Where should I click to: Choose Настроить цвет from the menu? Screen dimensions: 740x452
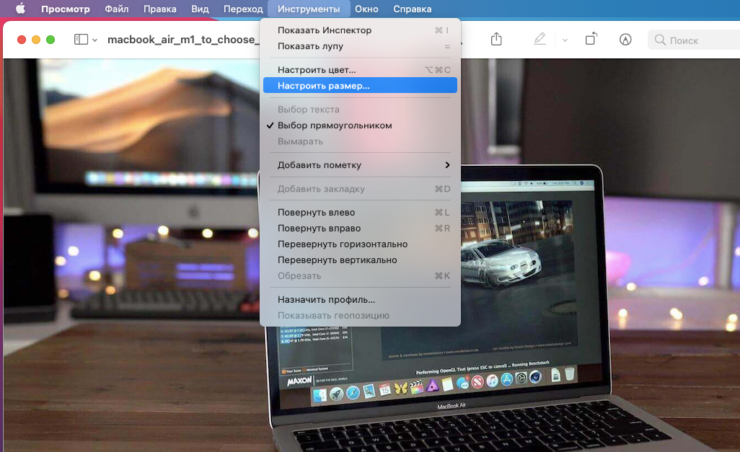pyautogui.click(x=316, y=70)
